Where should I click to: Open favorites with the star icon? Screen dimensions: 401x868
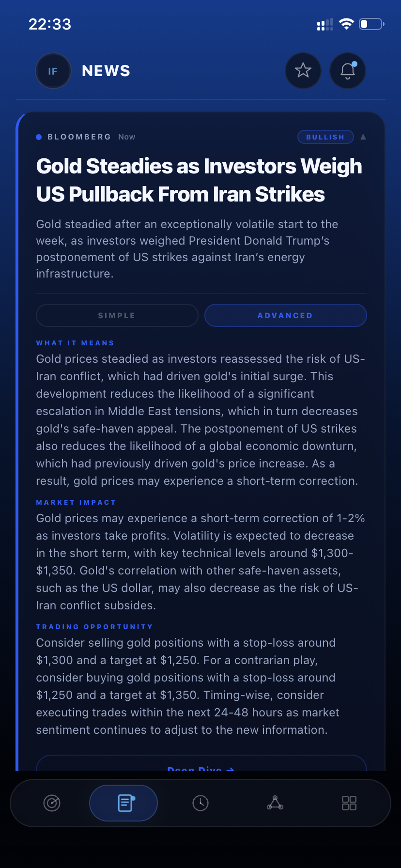point(303,70)
